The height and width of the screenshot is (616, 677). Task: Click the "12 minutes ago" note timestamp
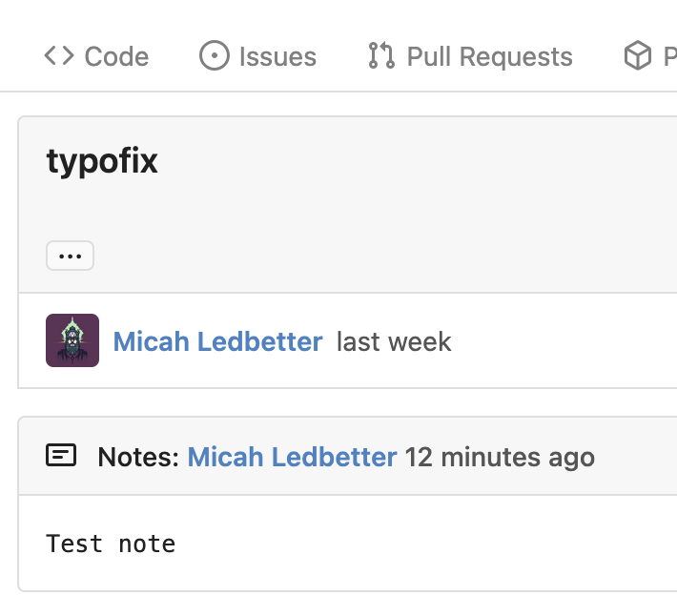(499, 458)
